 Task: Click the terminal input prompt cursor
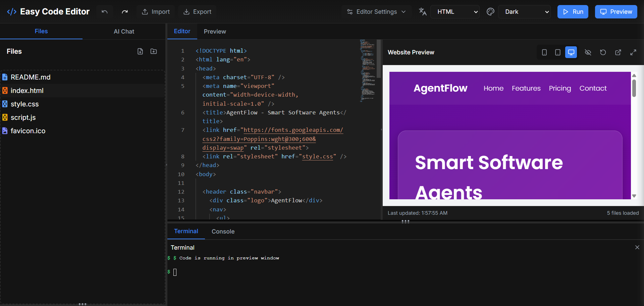[175, 272]
